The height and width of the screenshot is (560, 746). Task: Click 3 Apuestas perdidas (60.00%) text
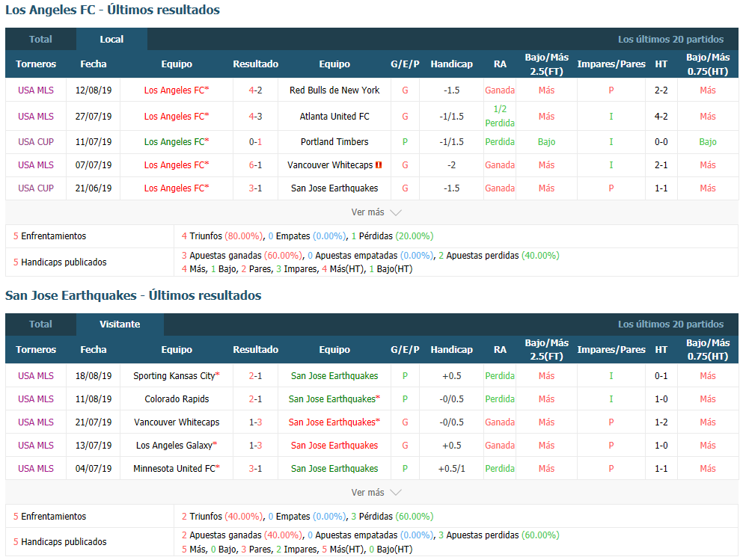[498, 535]
